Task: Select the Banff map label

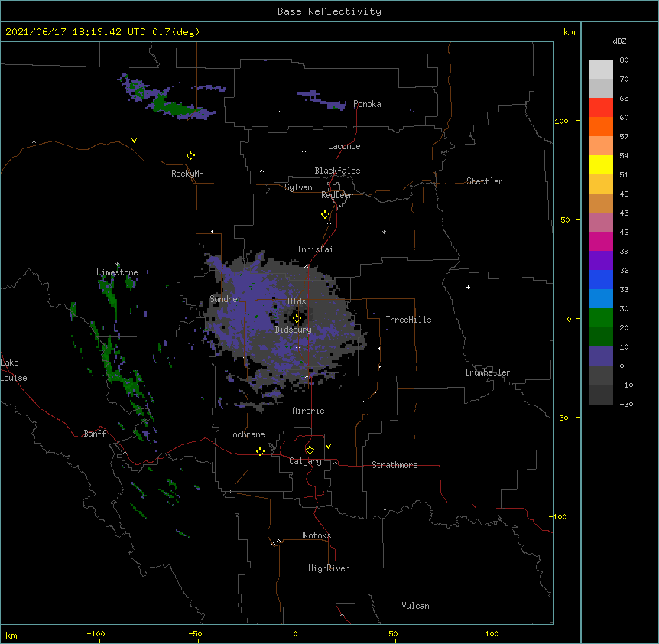Action: 95,434
